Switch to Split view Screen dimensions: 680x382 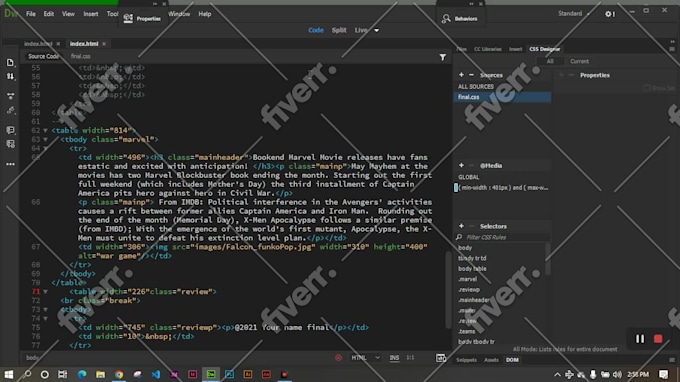point(339,30)
